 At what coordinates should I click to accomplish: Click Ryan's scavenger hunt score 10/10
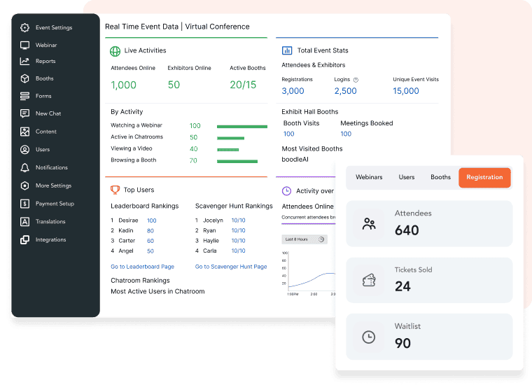pyautogui.click(x=238, y=230)
